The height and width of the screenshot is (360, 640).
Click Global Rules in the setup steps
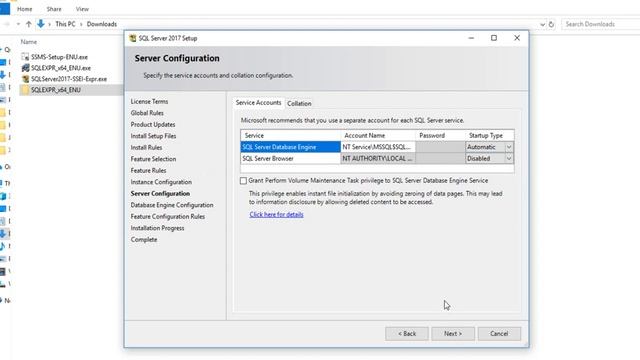click(147, 113)
